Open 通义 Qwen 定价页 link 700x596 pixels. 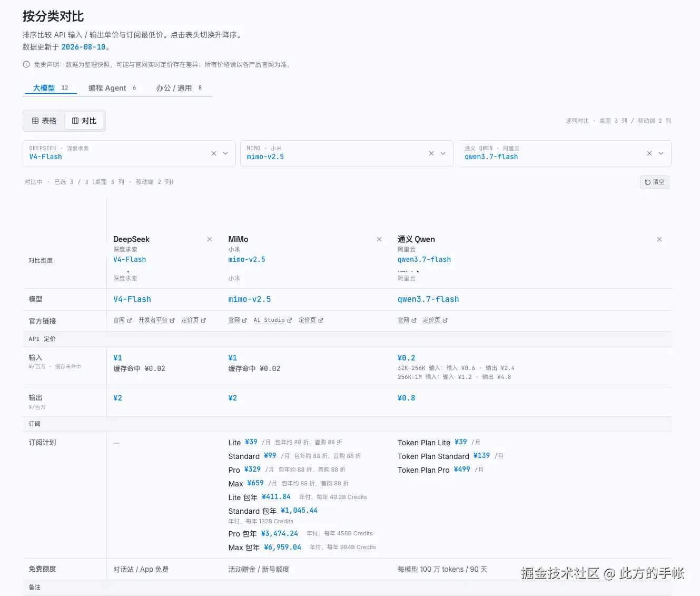click(435, 320)
